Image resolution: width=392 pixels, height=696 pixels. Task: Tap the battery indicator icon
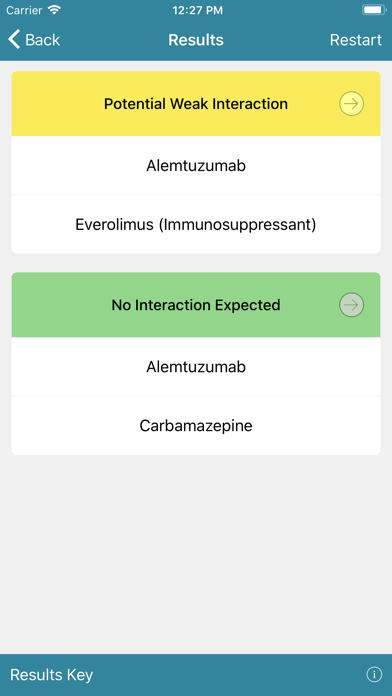coord(374,10)
